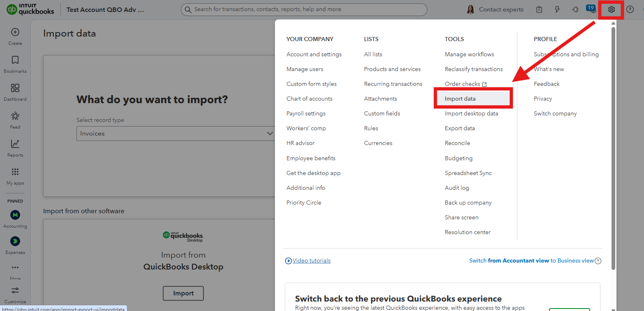Click the settings menu vertical scrollbar
The image size is (644, 311).
tap(613, 148)
